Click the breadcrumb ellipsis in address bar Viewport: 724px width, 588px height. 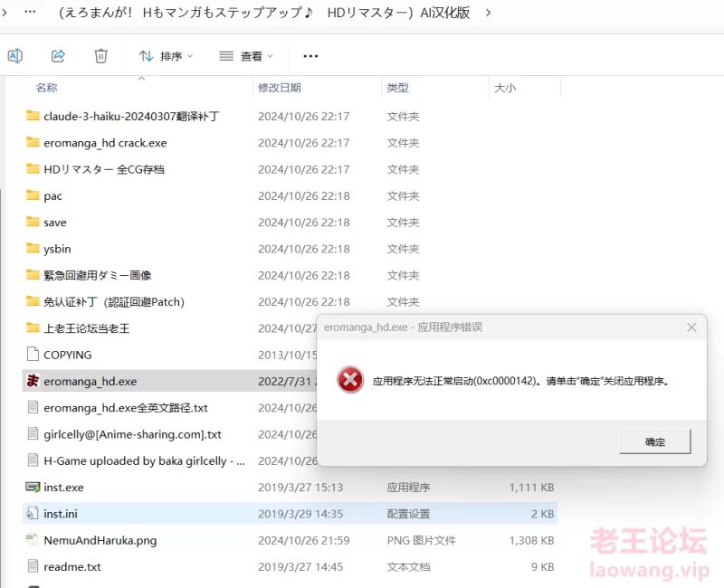30,12
